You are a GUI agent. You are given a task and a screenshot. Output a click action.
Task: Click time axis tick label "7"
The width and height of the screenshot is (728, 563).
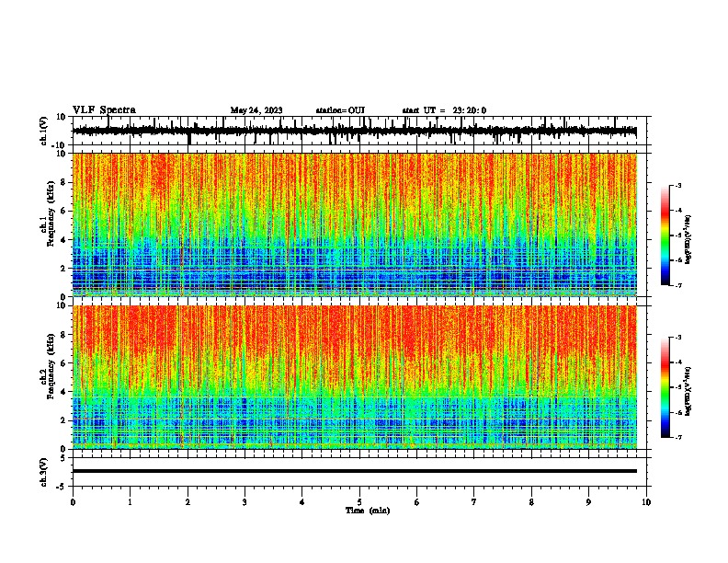[x=474, y=502]
